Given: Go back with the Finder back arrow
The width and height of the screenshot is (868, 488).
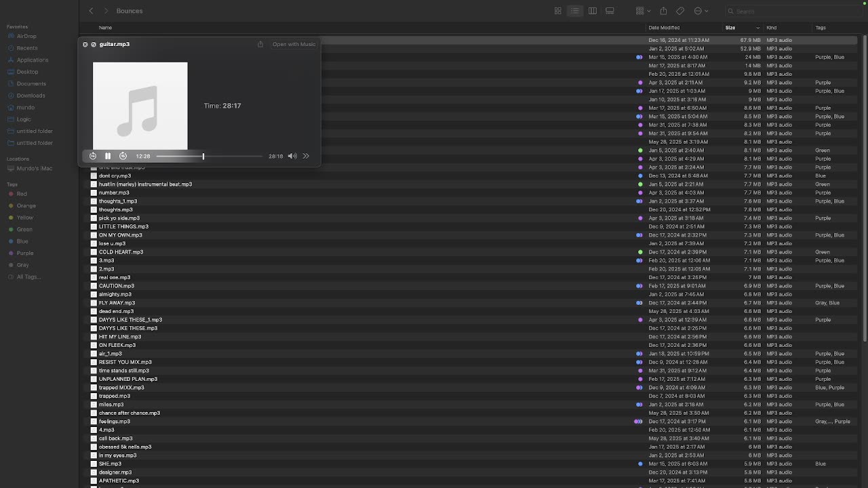Looking at the screenshot, I should tap(91, 11).
